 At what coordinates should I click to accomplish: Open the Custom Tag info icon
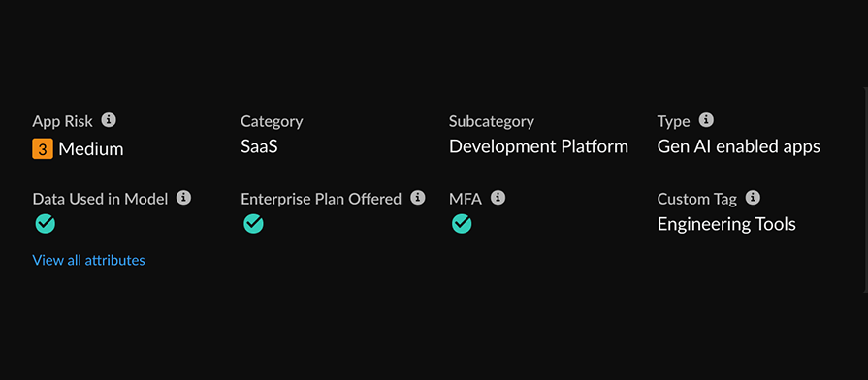pos(753,198)
